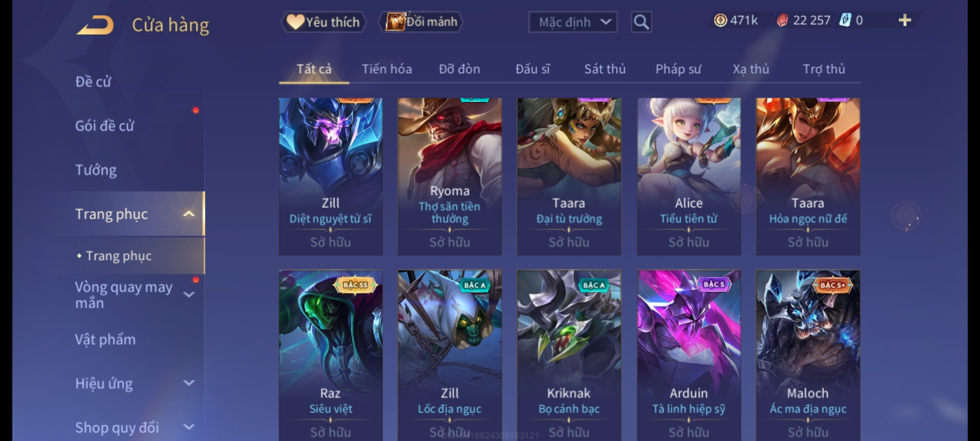
Task: Click the blue coupon ticket icon
Action: click(x=845, y=20)
